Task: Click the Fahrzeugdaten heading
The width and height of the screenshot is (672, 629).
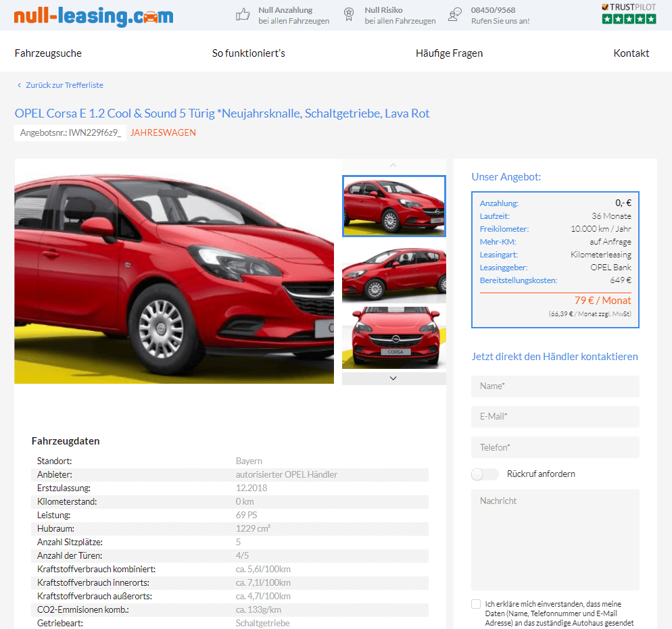Action: click(x=66, y=441)
